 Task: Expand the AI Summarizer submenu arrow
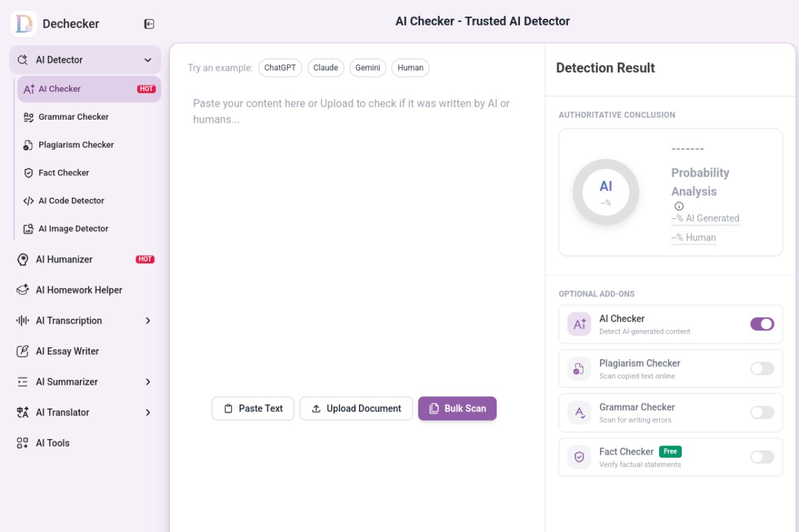[x=148, y=382]
